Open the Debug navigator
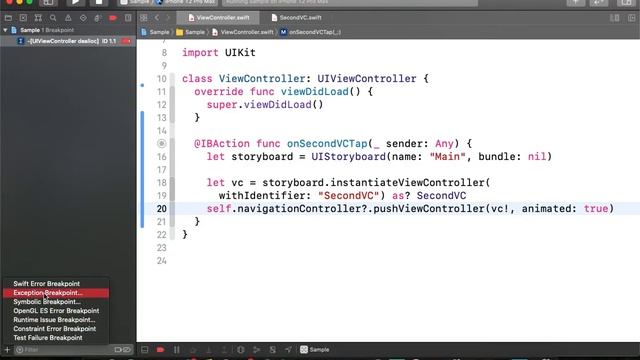 tap(98, 18)
